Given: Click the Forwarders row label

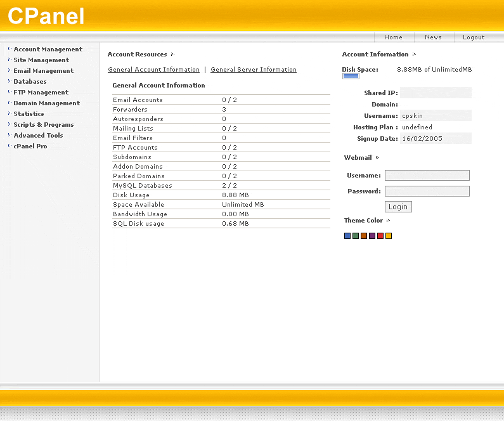Looking at the screenshot, I should coord(130,110).
